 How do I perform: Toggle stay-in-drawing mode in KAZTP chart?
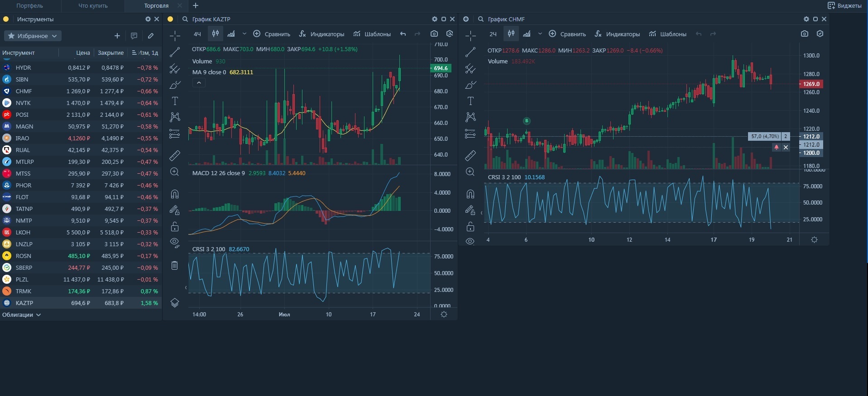(175, 210)
